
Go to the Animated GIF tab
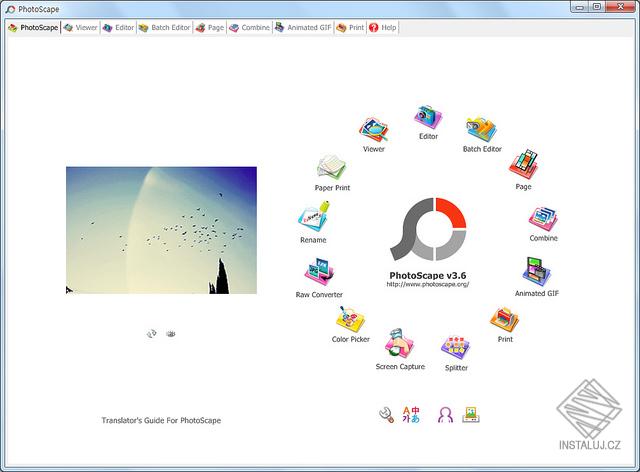303,28
